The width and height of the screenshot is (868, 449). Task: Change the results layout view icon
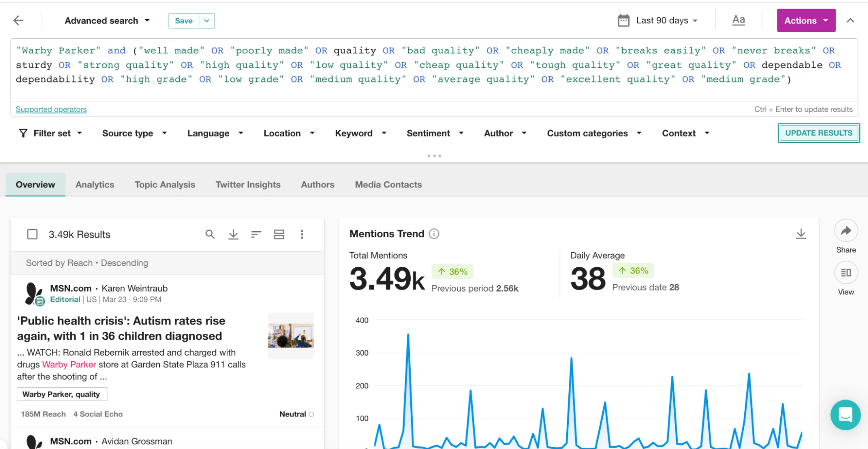click(279, 235)
